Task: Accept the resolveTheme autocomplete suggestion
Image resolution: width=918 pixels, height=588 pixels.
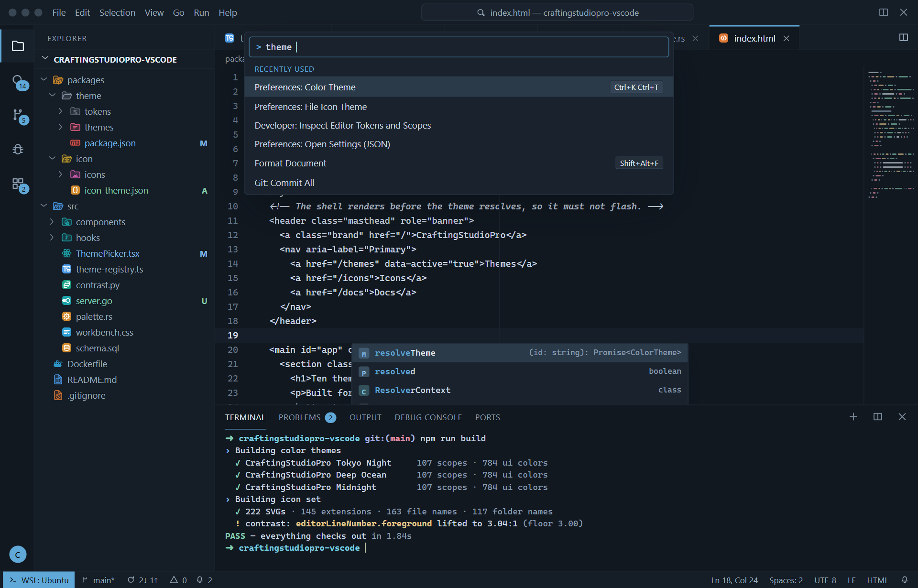Action: pos(520,353)
